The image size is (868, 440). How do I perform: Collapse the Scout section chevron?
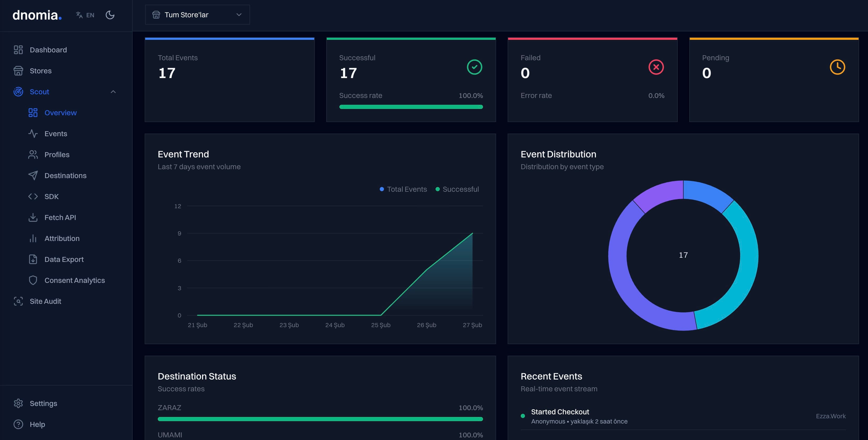click(x=113, y=92)
